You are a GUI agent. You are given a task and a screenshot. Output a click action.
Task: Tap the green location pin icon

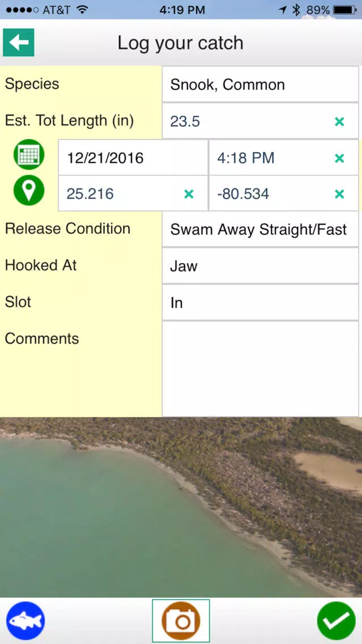[x=29, y=190]
